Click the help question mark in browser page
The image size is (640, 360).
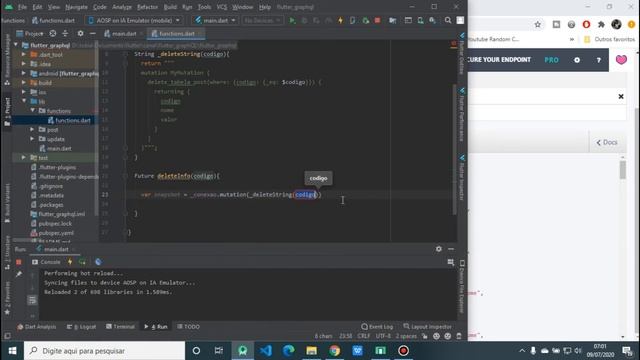pyautogui.click(x=598, y=60)
